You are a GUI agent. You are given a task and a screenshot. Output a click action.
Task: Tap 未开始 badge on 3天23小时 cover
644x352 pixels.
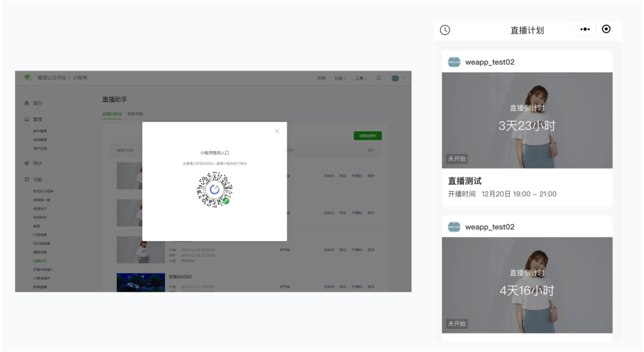click(457, 159)
